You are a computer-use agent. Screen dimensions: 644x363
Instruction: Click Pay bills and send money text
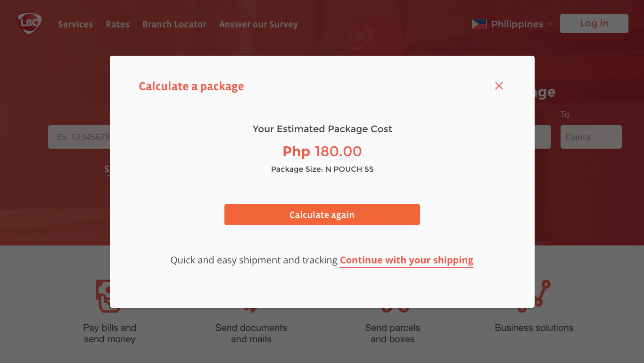coord(110,333)
